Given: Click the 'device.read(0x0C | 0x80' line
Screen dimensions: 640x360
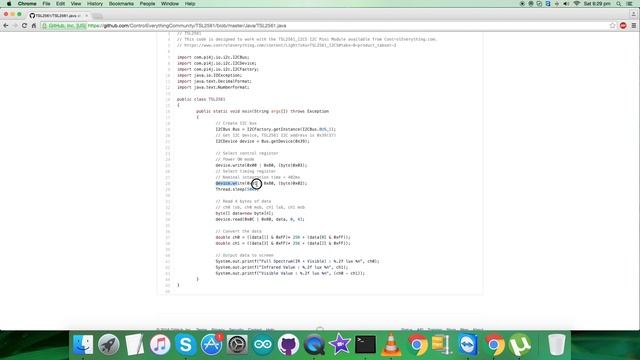Looking at the screenshot, I should pyautogui.click(x=260, y=220).
